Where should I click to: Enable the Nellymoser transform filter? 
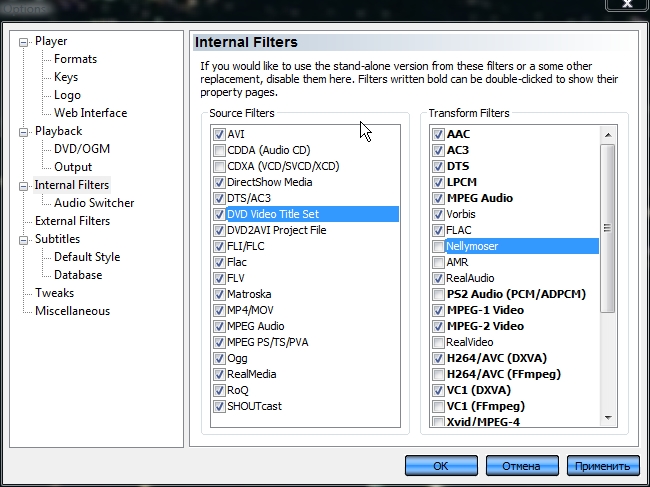[438, 246]
